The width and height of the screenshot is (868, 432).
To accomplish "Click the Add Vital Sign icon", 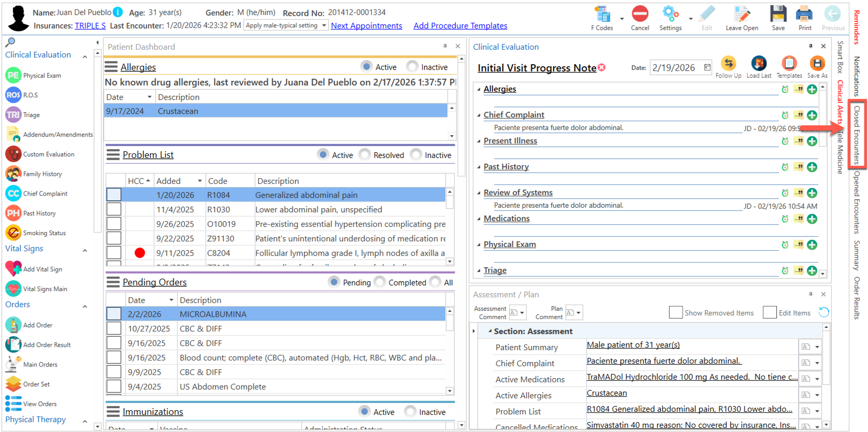I will pyautogui.click(x=13, y=269).
